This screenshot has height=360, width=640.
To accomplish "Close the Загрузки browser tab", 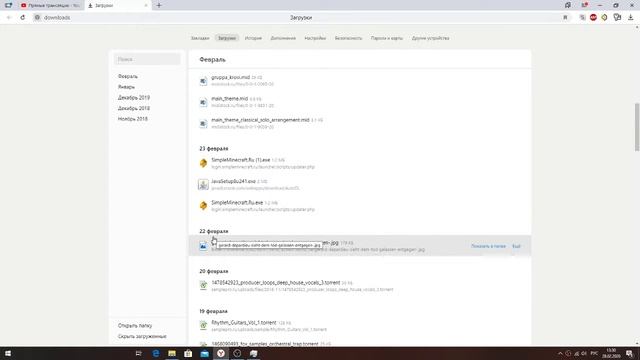I will tap(146, 5).
